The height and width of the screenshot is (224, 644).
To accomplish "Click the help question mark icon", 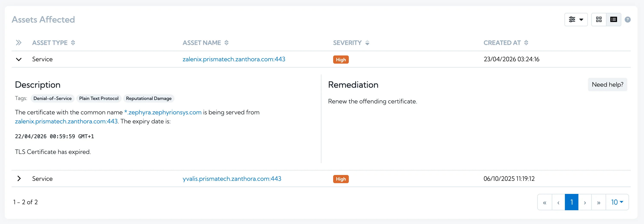I will [x=628, y=19].
